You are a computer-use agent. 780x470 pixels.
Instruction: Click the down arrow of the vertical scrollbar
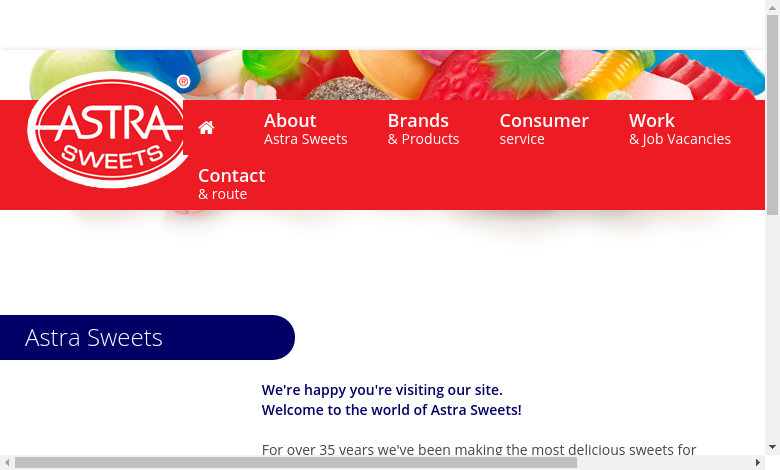coord(772,447)
